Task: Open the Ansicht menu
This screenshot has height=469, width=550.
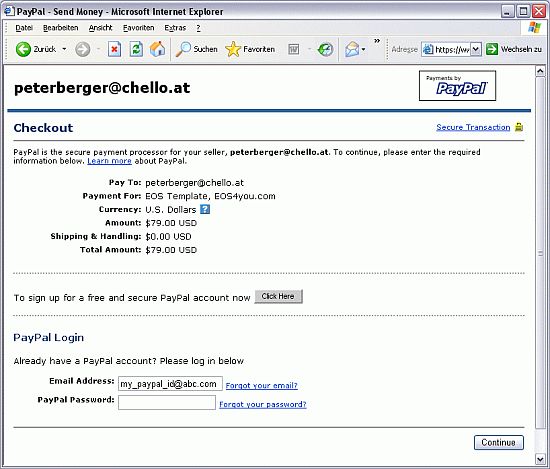Action: point(100,28)
